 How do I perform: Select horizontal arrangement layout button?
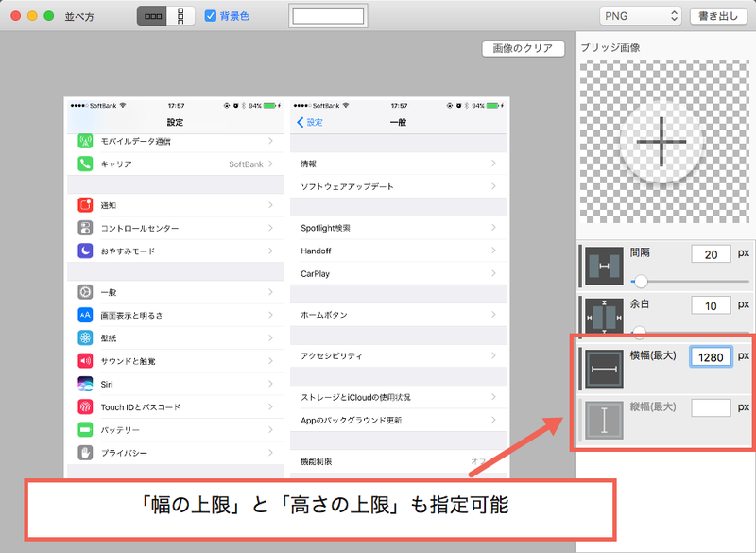pyautogui.click(x=152, y=16)
